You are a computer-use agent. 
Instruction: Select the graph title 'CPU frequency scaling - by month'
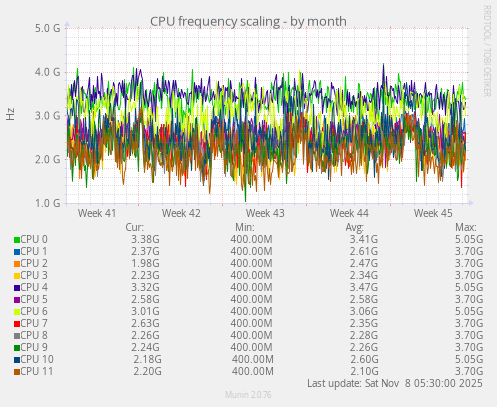click(248, 21)
